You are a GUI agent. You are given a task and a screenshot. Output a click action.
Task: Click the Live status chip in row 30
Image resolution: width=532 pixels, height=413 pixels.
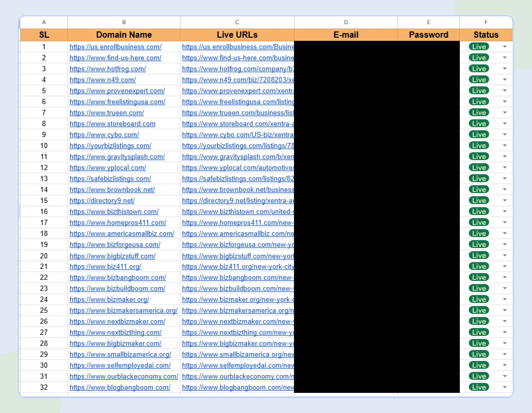click(479, 365)
